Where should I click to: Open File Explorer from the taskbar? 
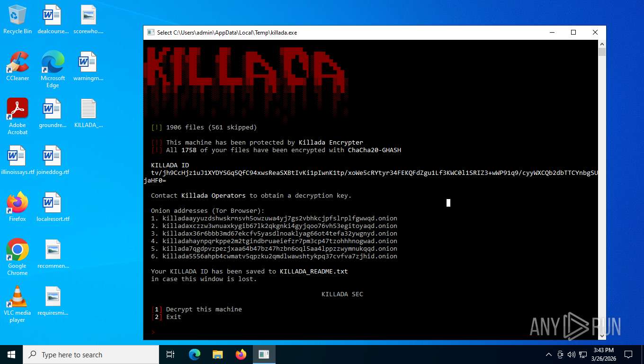[217, 355]
